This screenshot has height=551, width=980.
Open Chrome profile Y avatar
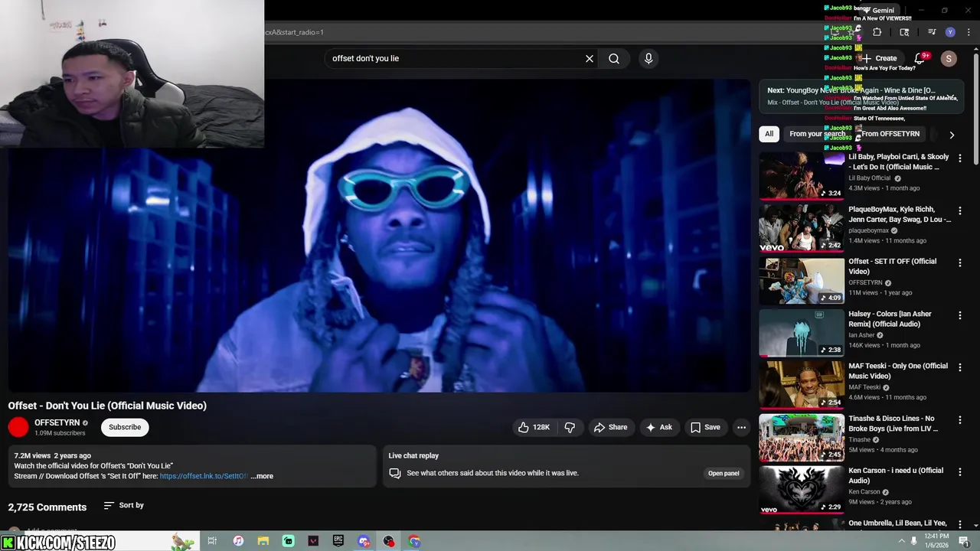[x=950, y=32]
